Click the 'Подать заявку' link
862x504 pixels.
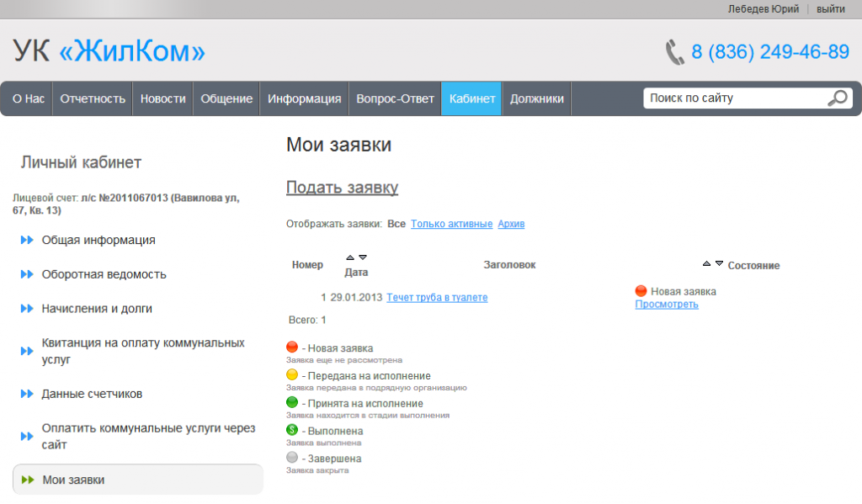tap(342, 188)
